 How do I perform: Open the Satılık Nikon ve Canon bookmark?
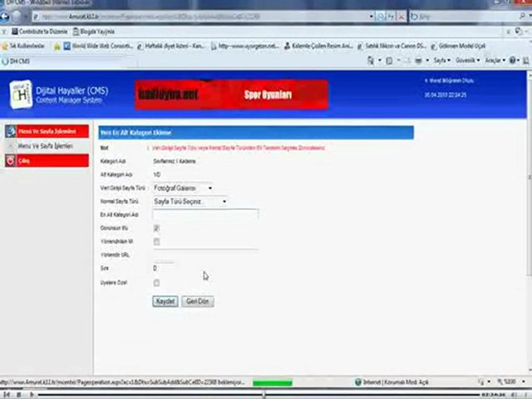(x=392, y=46)
